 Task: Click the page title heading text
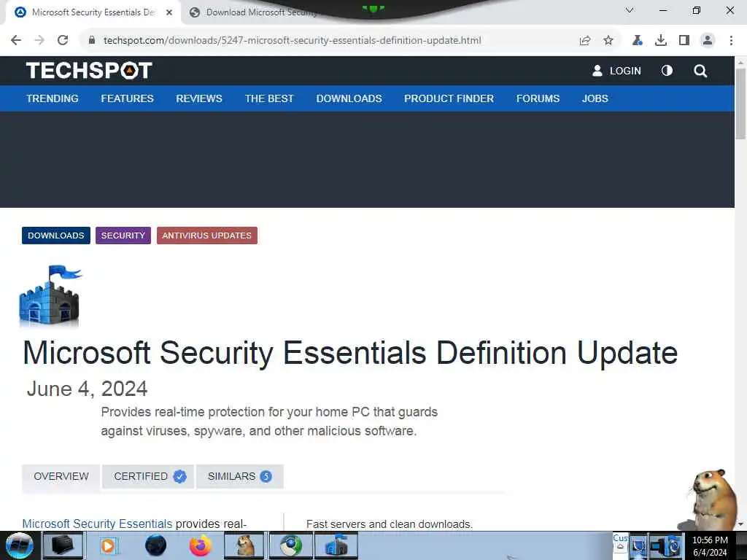tap(350, 353)
